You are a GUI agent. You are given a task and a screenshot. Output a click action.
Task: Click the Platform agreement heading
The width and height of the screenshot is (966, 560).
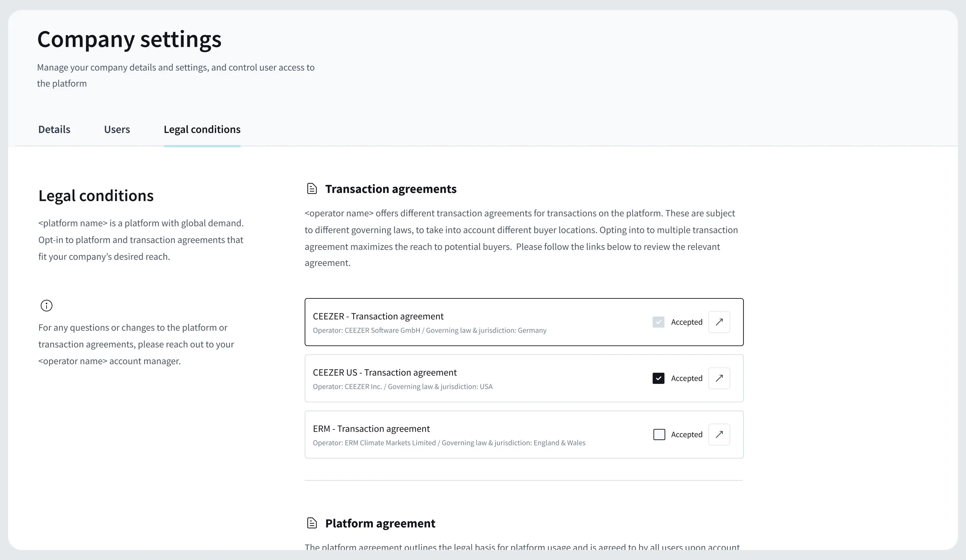[380, 523]
